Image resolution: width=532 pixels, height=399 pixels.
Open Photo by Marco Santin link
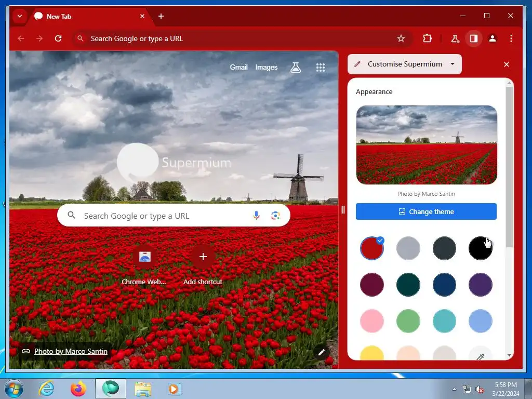71,351
